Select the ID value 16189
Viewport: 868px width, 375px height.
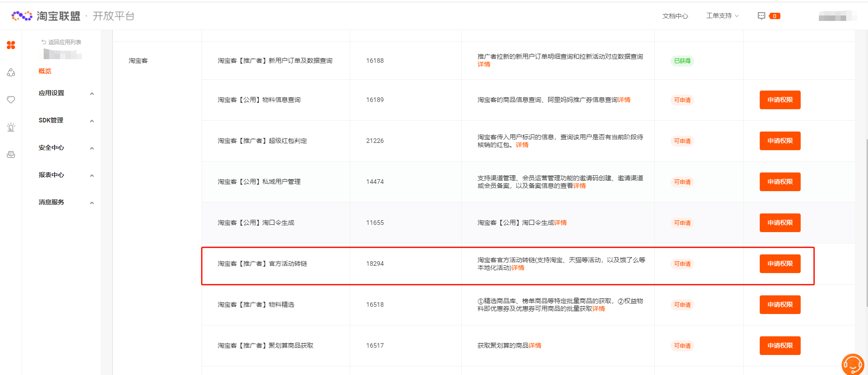tap(375, 100)
